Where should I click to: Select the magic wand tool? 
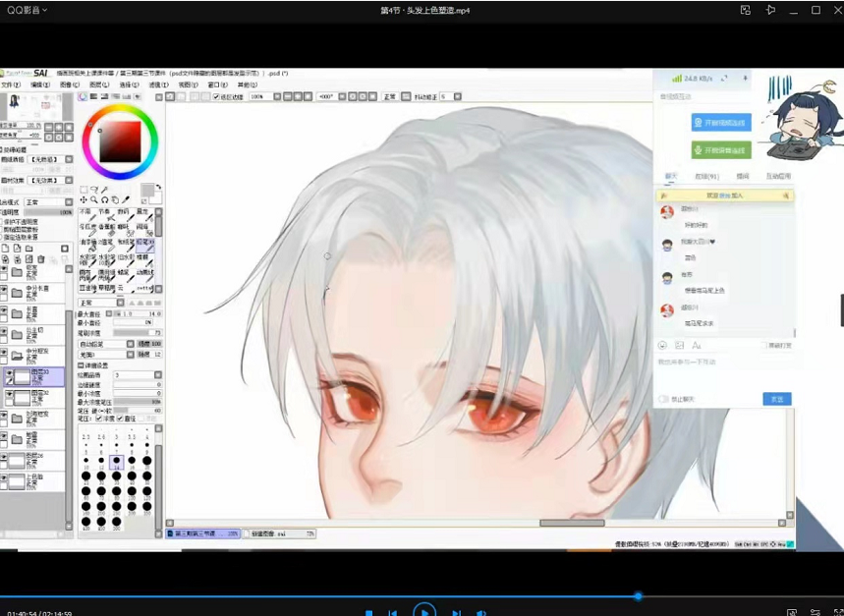point(105,190)
